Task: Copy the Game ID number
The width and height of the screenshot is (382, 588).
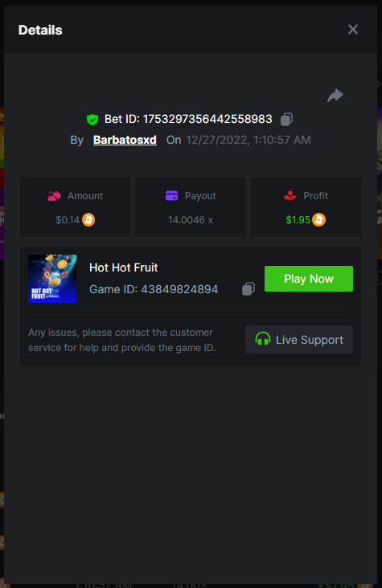Action: tap(249, 288)
